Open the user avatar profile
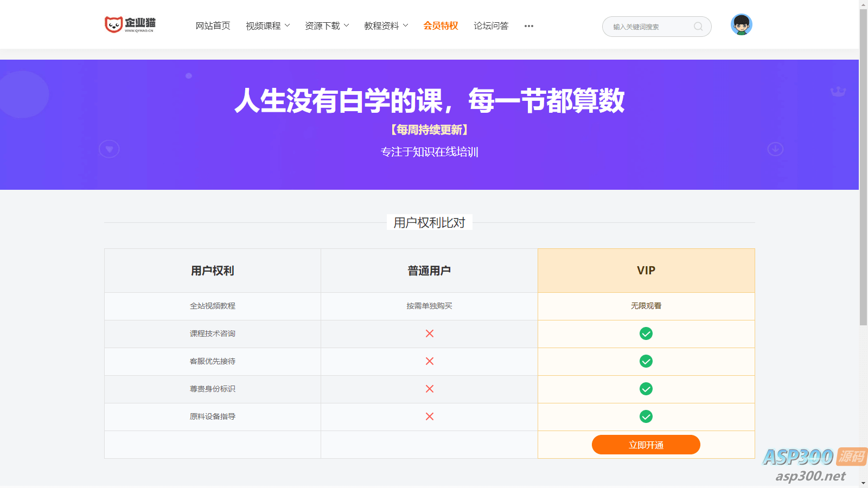 click(x=741, y=24)
